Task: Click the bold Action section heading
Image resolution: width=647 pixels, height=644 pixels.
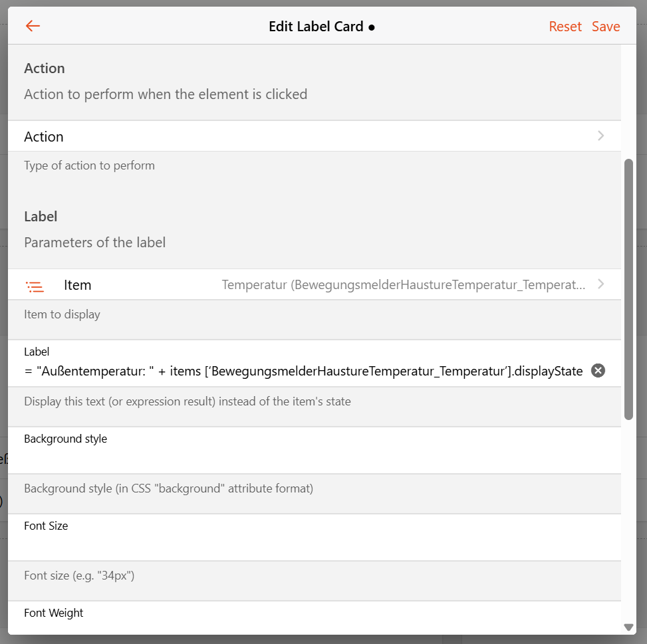Action: (45, 68)
